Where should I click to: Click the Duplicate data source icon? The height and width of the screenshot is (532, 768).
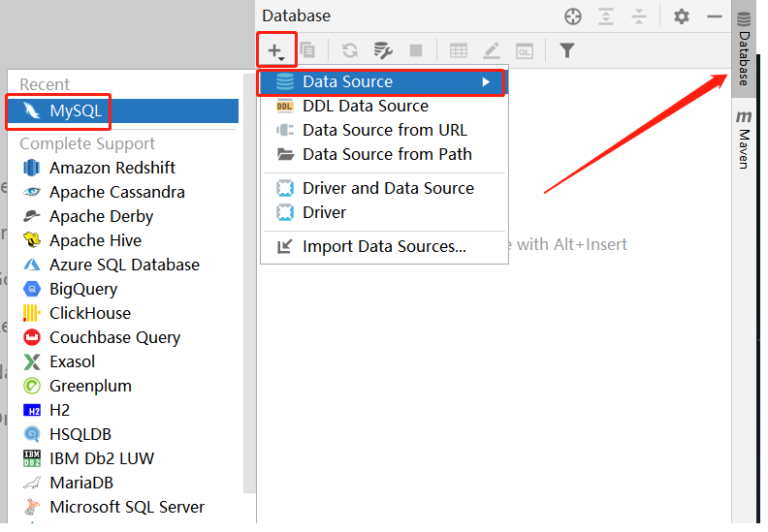307,50
